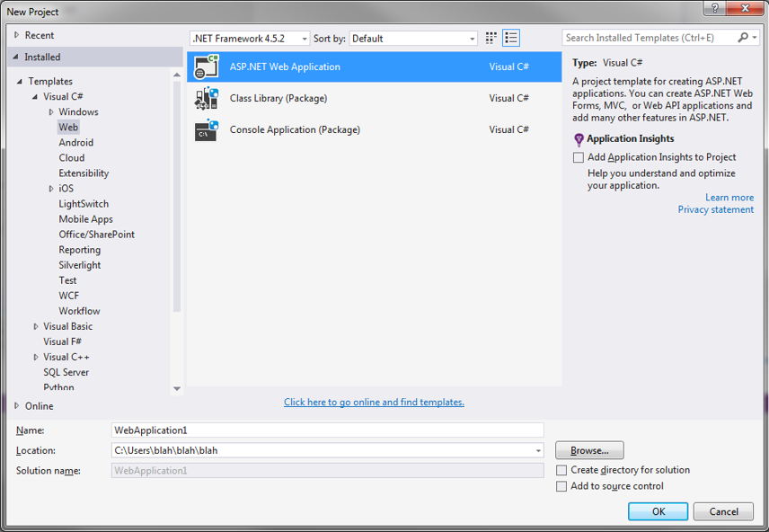The width and height of the screenshot is (769, 532).
Task: Expand the Visual Basic tree node
Action: coord(36,326)
